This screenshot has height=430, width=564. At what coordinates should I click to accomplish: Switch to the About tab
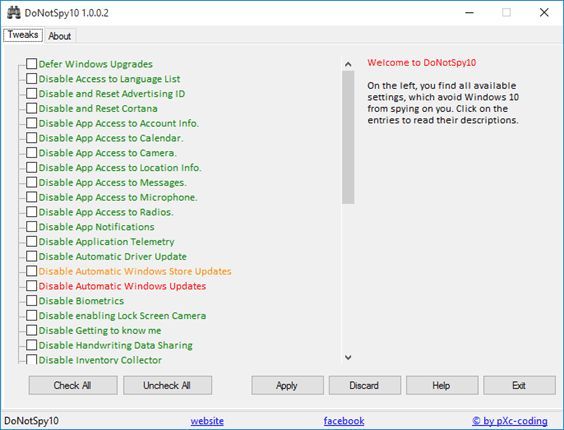60,36
